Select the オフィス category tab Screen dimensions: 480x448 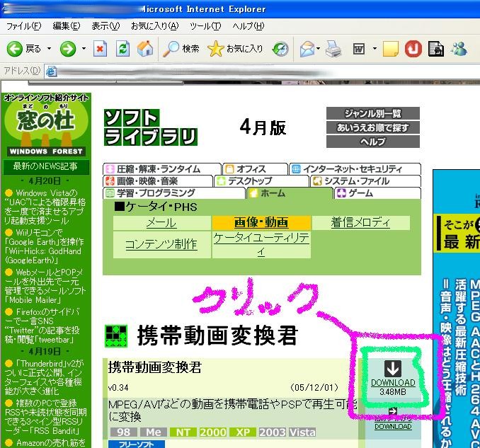(256, 169)
